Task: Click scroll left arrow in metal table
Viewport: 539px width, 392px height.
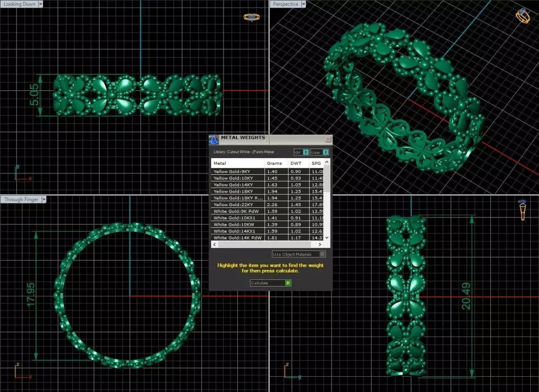Action: [214, 244]
